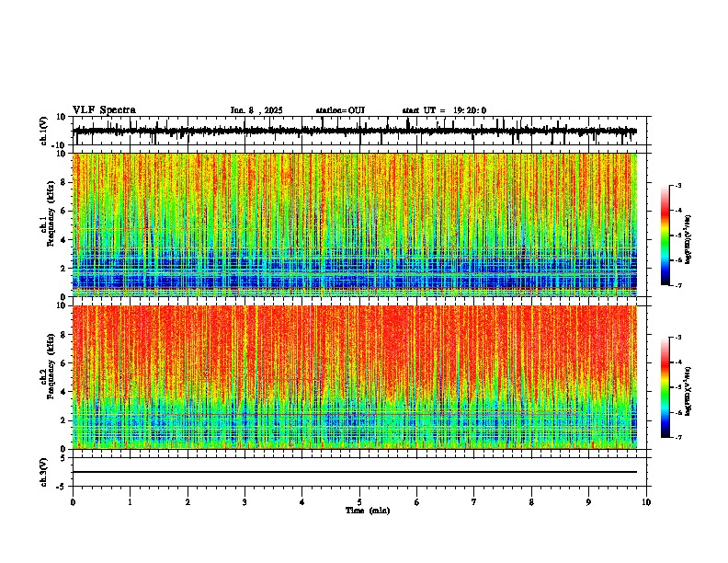728x563 pixels.
Task: Click the "station=OUI" header label
Action: (340, 110)
